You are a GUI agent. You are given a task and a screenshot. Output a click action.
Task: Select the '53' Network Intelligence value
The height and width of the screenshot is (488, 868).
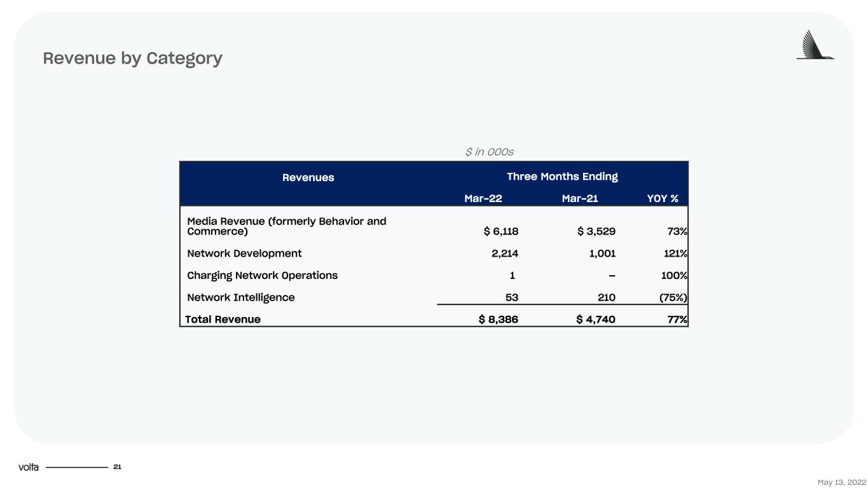(511, 297)
